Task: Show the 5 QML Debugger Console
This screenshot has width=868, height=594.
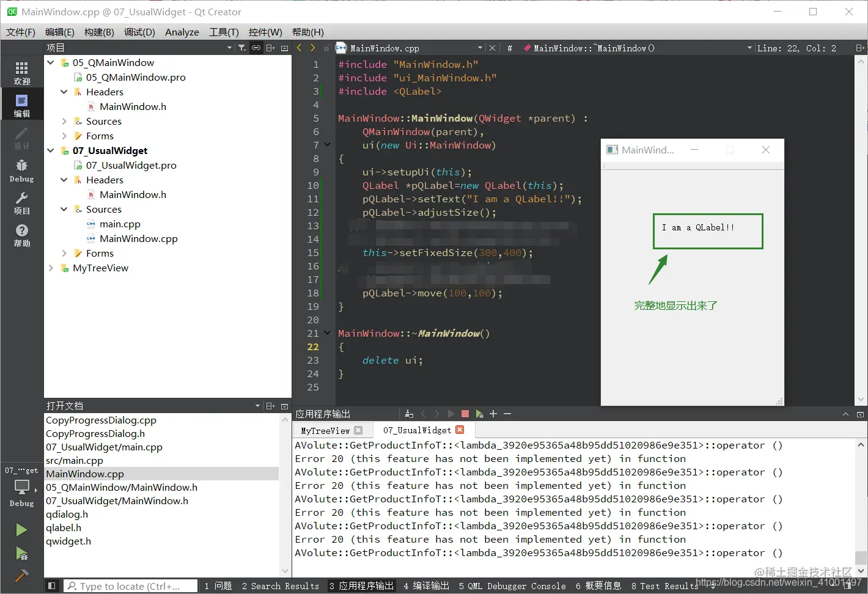Action: [x=512, y=586]
